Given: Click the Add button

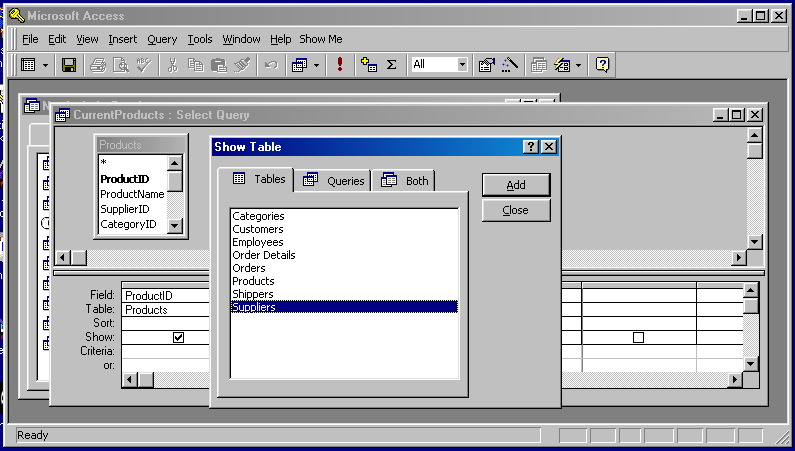Looking at the screenshot, I should [x=516, y=185].
